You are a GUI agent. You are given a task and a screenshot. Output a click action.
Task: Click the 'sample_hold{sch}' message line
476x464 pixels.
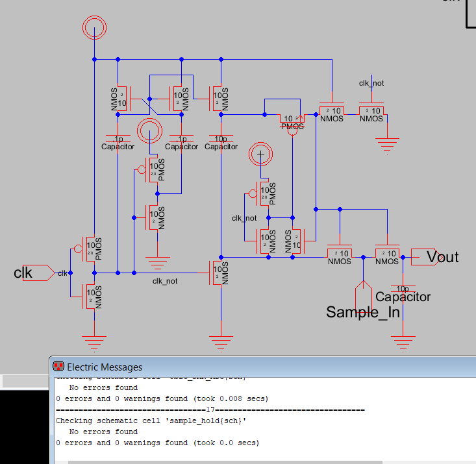click(152, 421)
